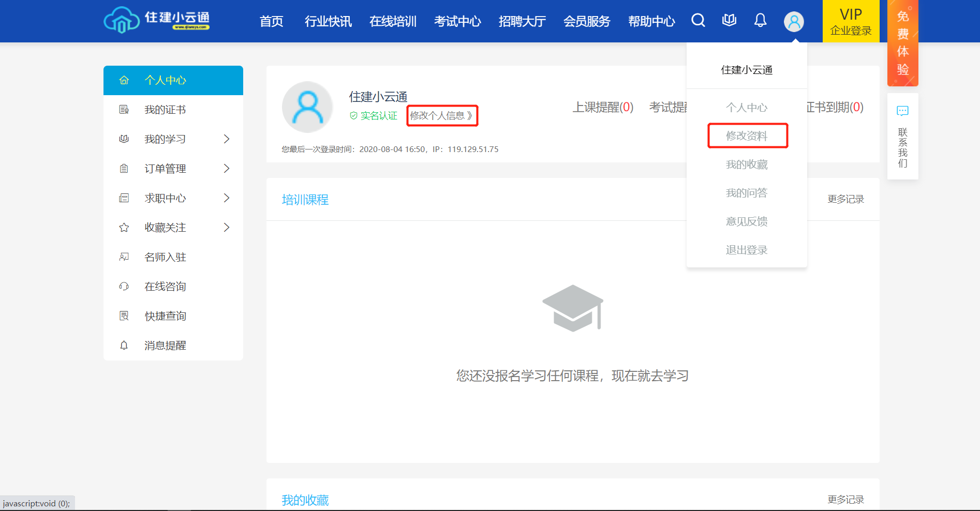Click the 实名认证 shield badge
Image resolution: width=980 pixels, height=511 pixels.
pos(374,116)
